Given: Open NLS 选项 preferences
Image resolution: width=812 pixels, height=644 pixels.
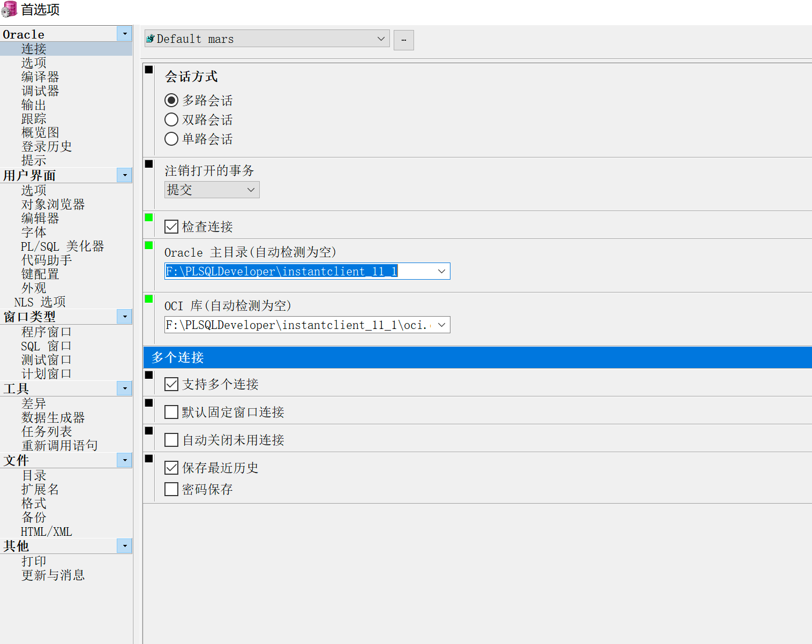Looking at the screenshot, I should pyautogui.click(x=40, y=302).
